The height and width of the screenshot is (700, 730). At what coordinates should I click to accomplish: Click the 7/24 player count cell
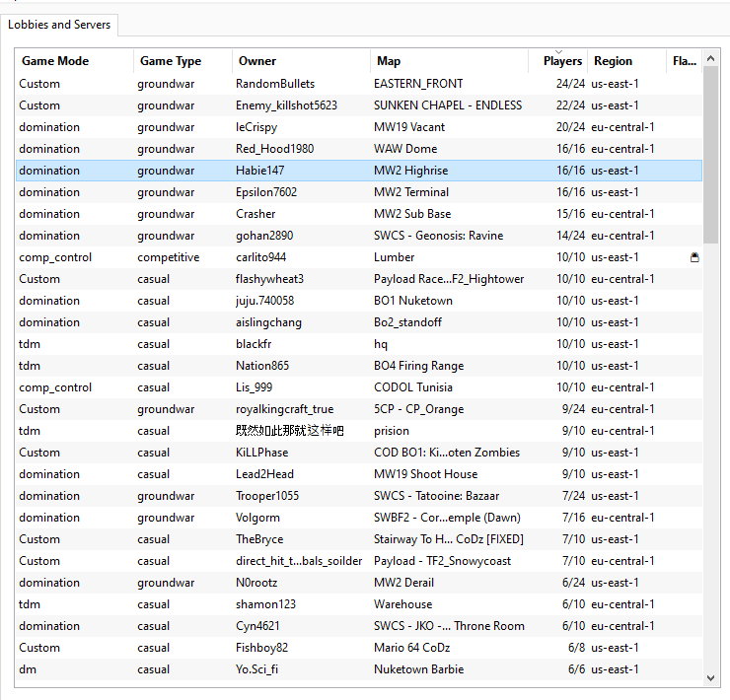(x=573, y=496)
